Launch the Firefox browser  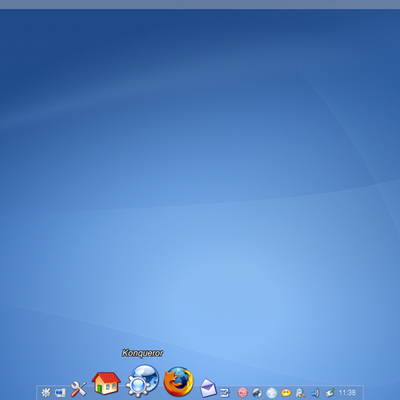pos(179,381)
